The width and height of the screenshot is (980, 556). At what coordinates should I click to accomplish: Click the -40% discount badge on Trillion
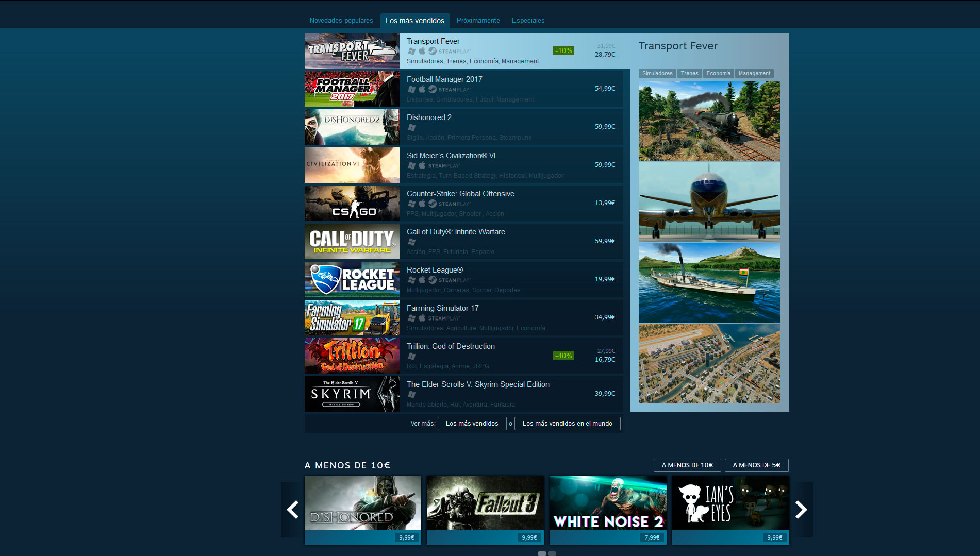coord(563,356)
